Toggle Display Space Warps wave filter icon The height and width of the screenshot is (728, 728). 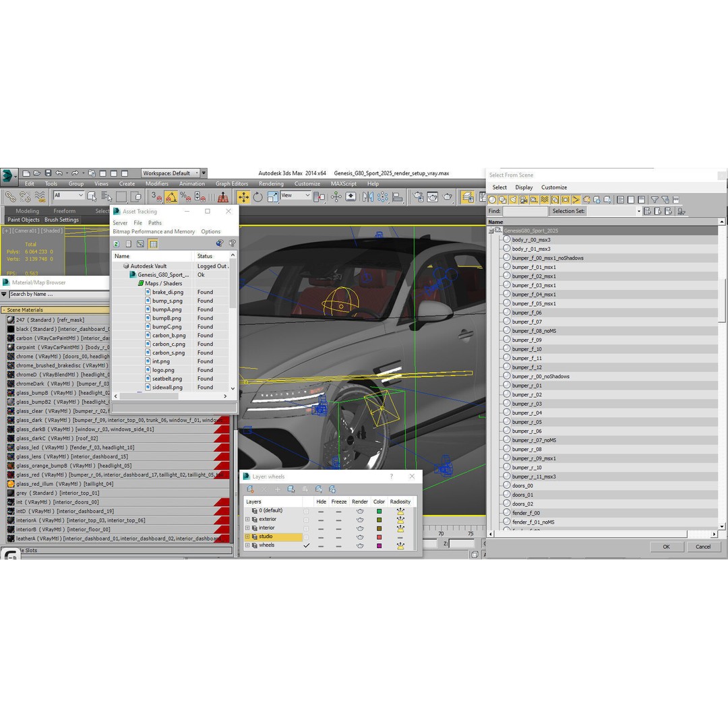click(x=545, y=200)
